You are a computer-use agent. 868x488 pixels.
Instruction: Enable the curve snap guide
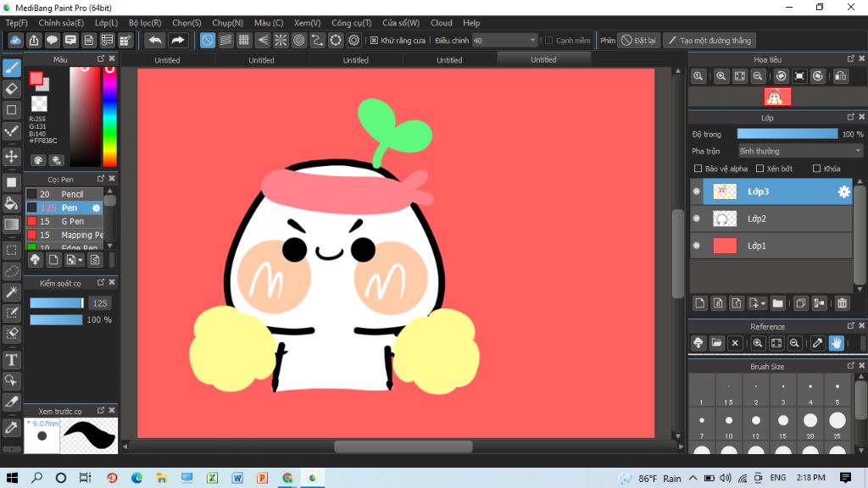317,41
